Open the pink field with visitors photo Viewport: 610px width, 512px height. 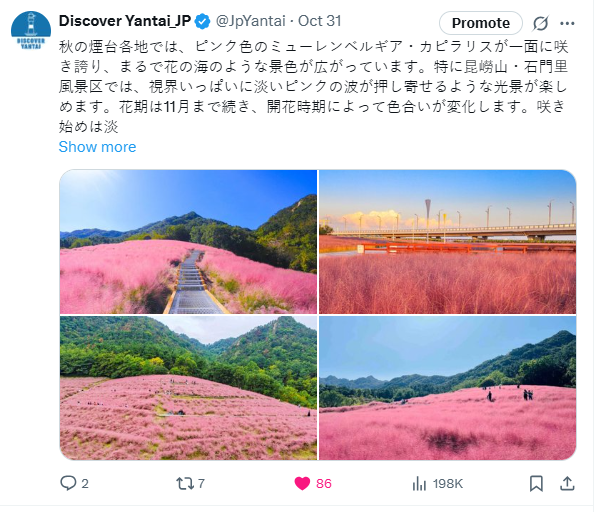click(447, 388)
